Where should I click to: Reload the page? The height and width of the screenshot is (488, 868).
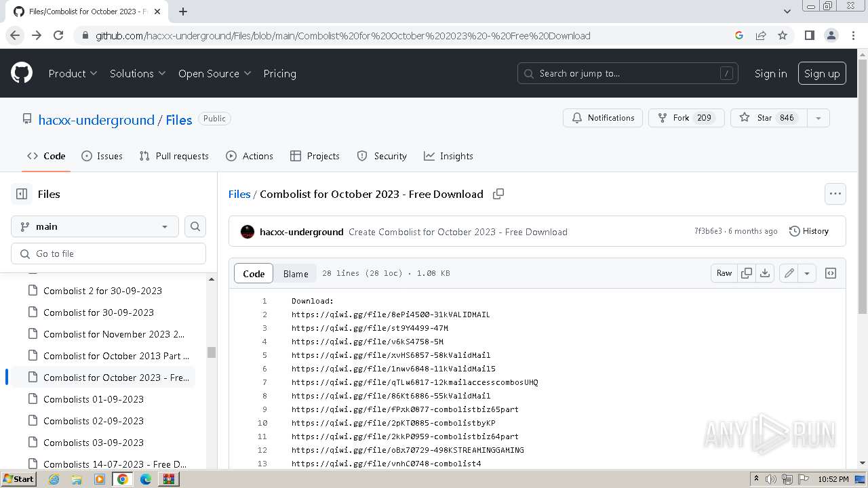click(58, 35)
